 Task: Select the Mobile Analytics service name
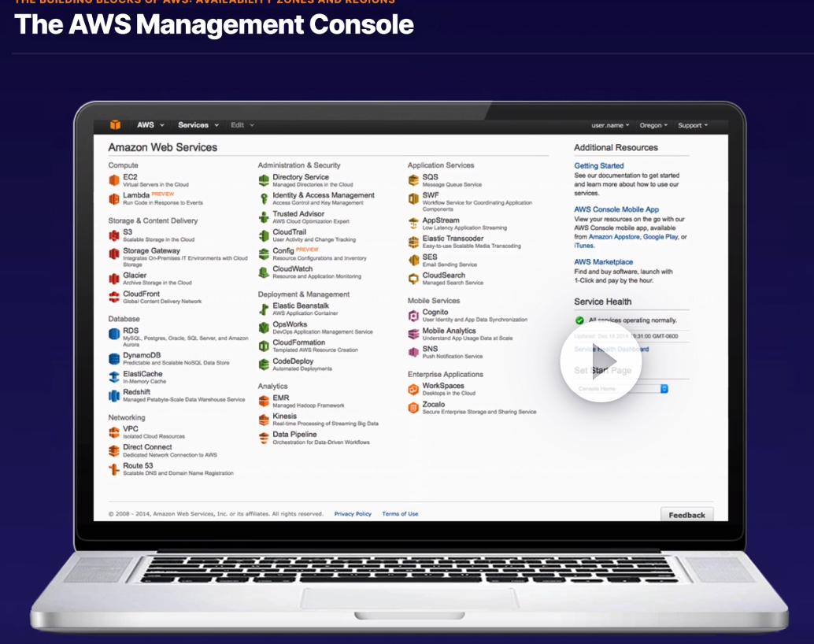(449, 331)
